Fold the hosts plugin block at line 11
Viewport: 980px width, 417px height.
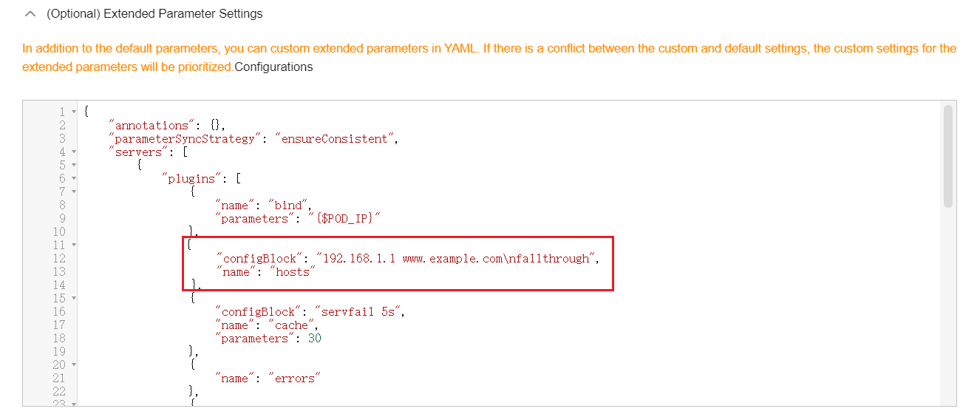73,245
